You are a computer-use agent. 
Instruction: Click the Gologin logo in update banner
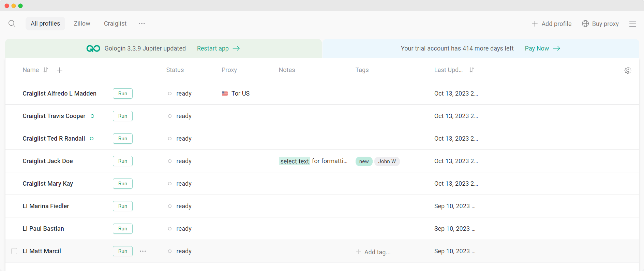pyautogui.click(x=93, y=48)
